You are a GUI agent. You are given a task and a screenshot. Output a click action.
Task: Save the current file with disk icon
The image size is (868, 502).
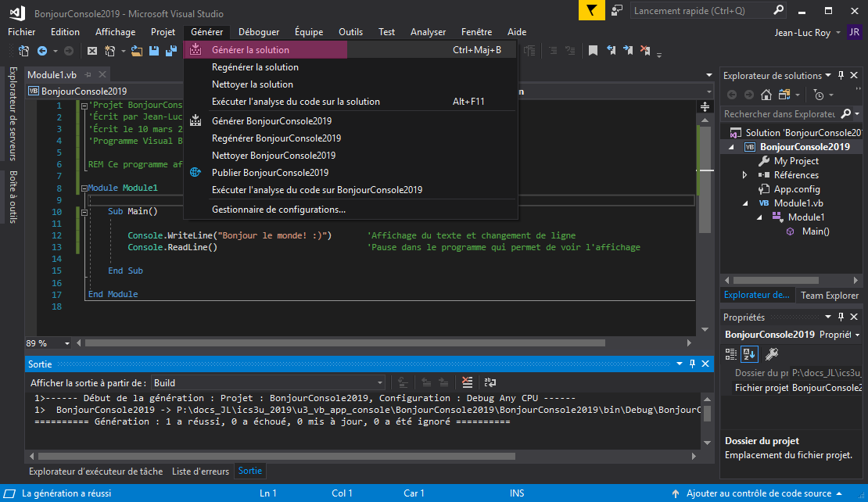tap(154, 51)
